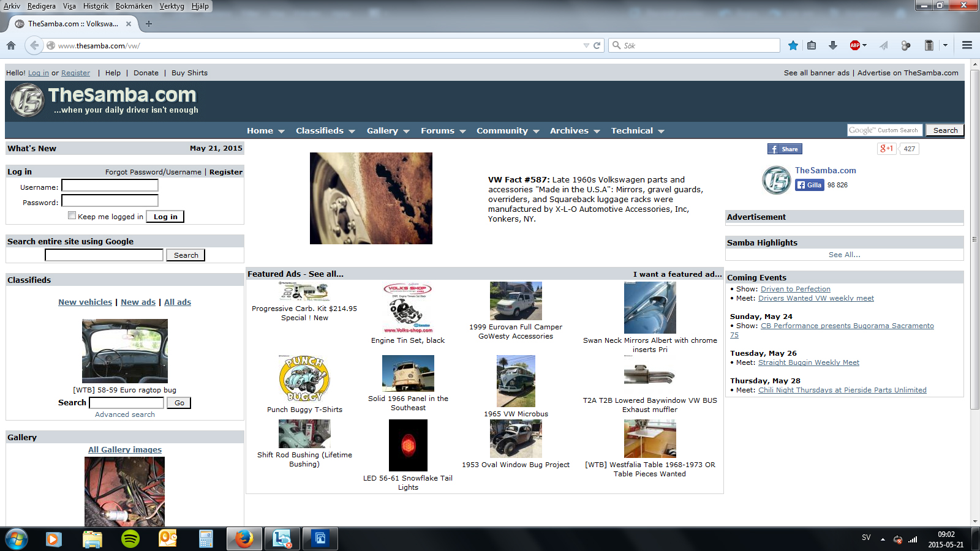Click the Firefox home icon
The width and height of the screenshot is (980, 551).
11,45
